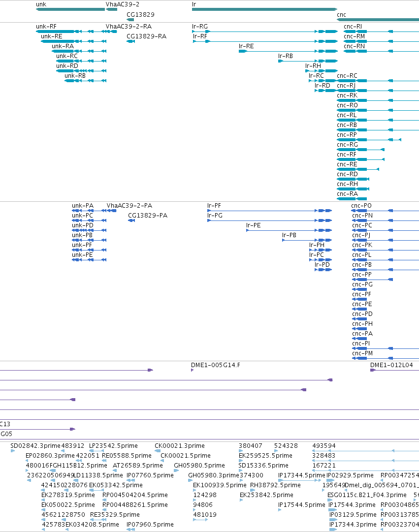The height and width of the screenshot is (532, 419).
Task: Click EST RH38792.5prime
Action: [x=275, y=485]
